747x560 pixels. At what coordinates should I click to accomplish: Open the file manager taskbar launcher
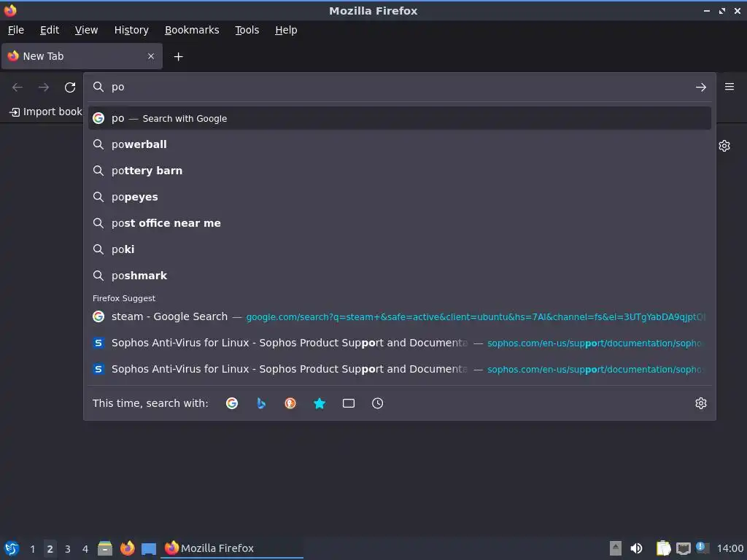tap(105, 548)
